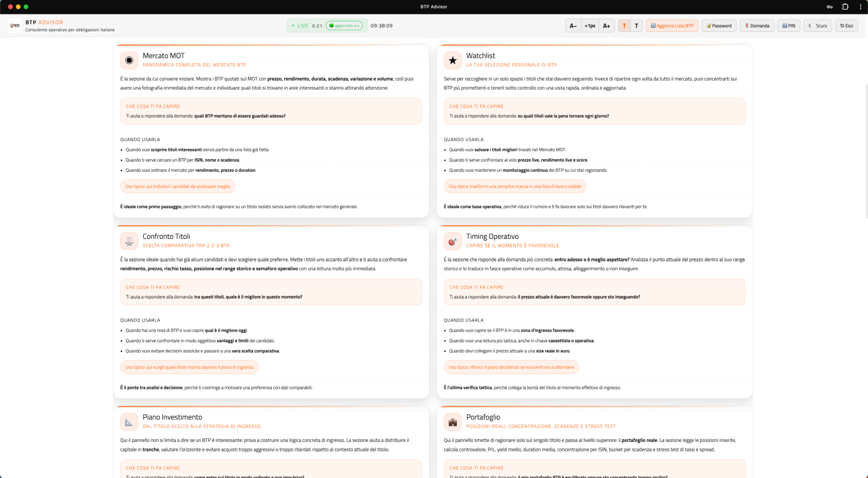
Task: Select the plain black T font style
Action: click(636, 25)
